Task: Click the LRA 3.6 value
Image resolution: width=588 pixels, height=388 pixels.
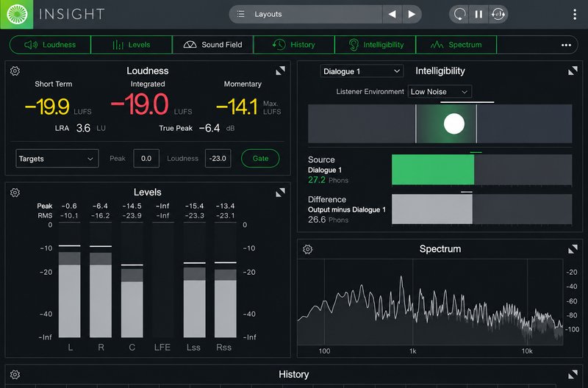Action: [83, 128]
